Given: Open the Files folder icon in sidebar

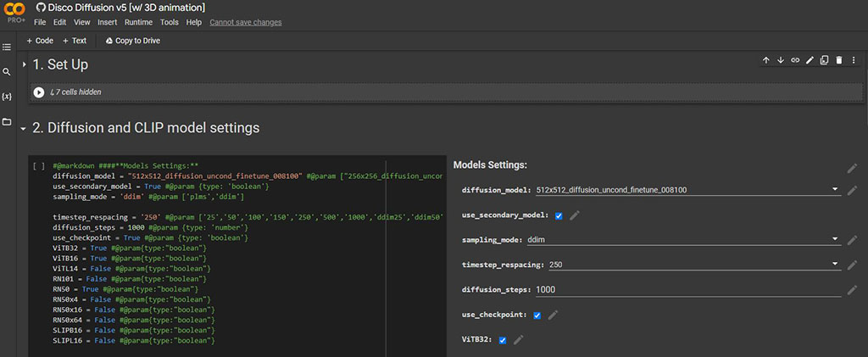Looking at the screenshot, I should click(7, 122).
